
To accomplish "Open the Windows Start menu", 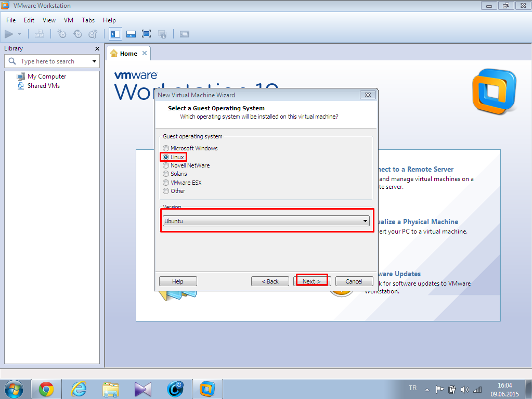I will (x=14, y=389).
